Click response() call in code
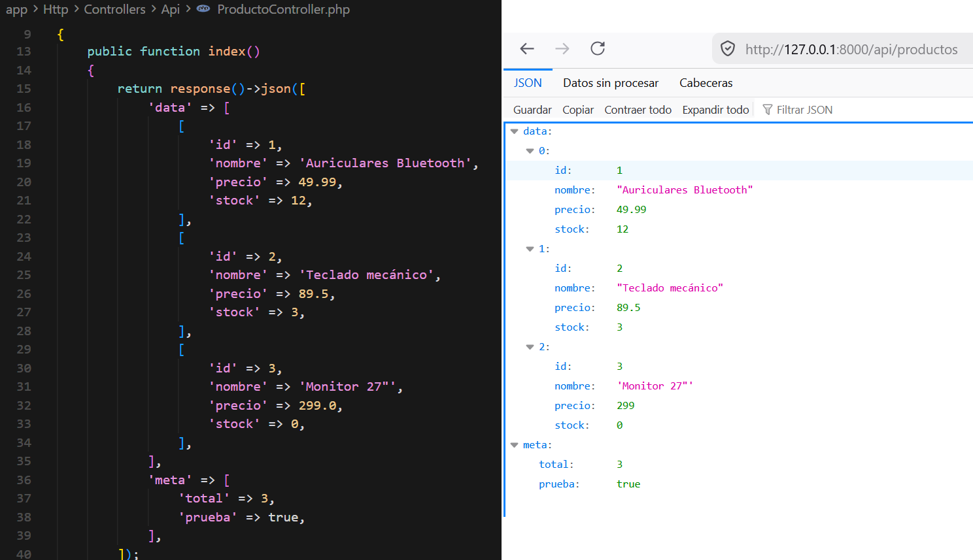 click(207, 89)
